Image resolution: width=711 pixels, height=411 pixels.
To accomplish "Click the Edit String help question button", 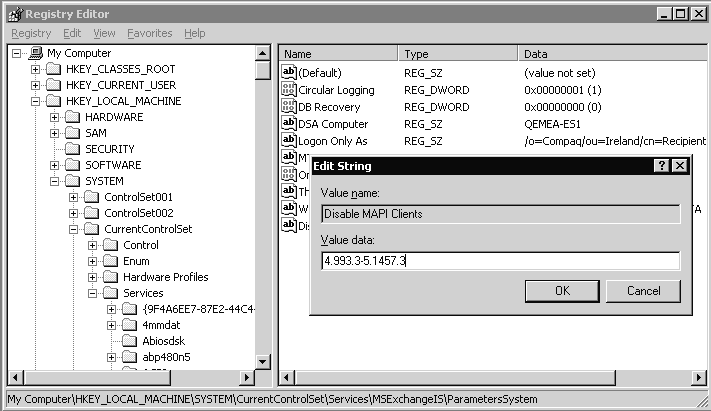I will tap(662, 166).
